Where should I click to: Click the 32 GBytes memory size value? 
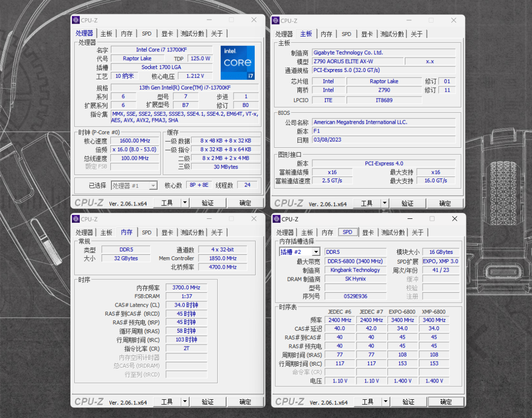126,258
